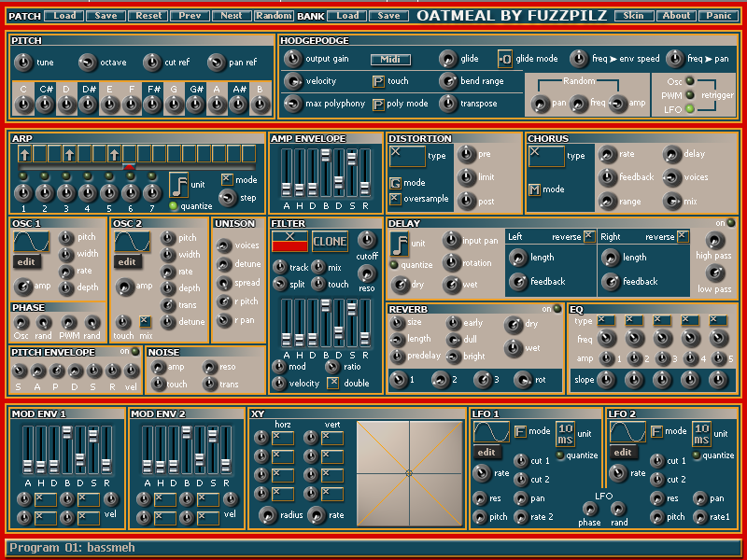Click the LFO 1 mode F icon
Viewport: 747px width, 560px height.
(520, 431)
